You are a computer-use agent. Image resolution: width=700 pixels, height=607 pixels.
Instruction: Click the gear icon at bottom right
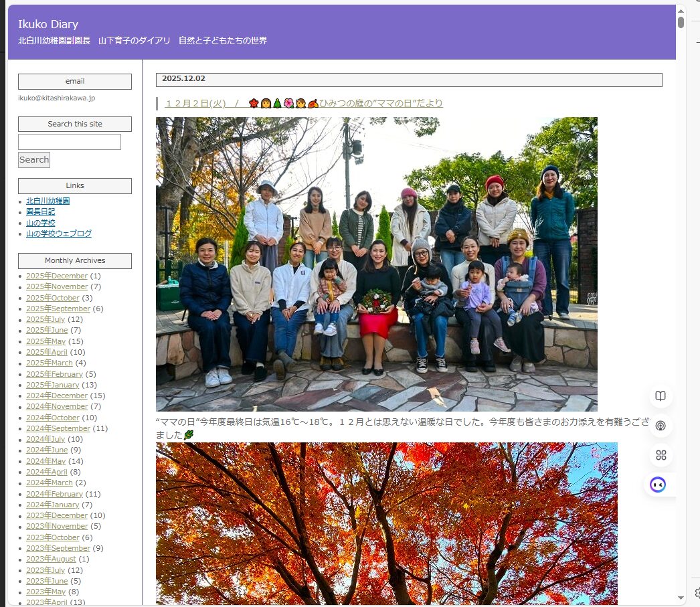[x=697, y=592]
